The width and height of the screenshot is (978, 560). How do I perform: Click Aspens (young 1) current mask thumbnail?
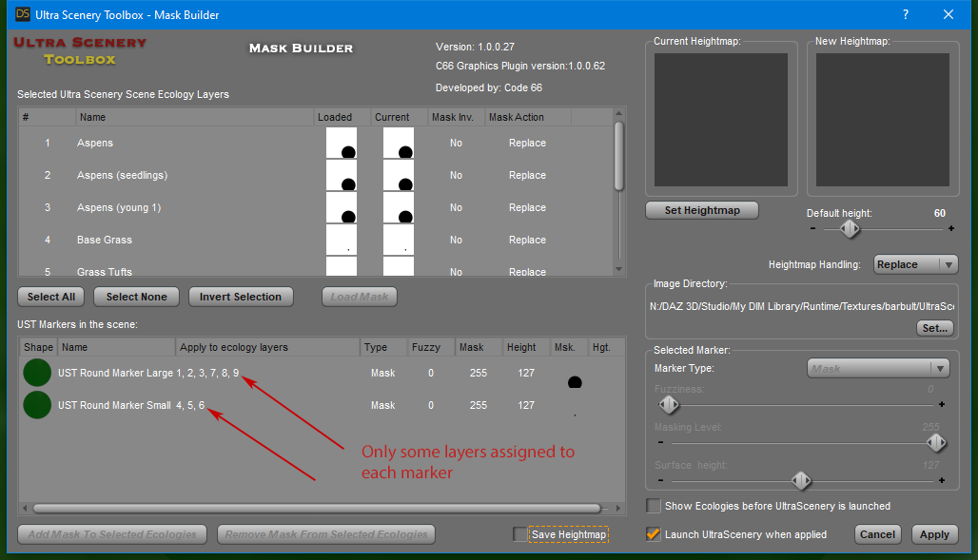(399, 207)
